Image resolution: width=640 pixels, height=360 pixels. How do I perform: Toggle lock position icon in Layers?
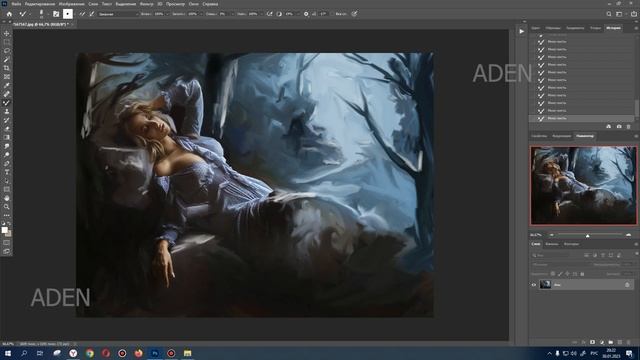click(x=567, y=274)
